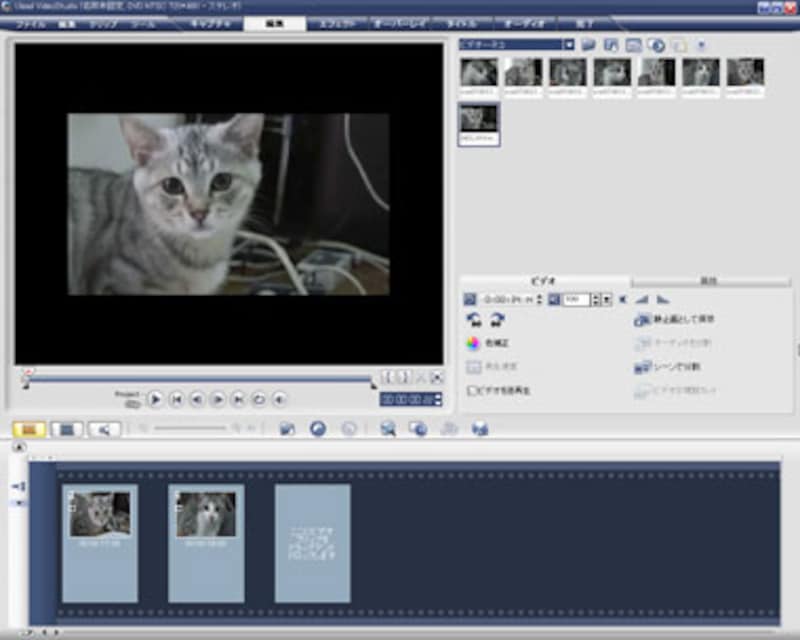Open the Edit (編集) step tab
Viewport: 800px width, 640px height.
click(x=274, y=23)
